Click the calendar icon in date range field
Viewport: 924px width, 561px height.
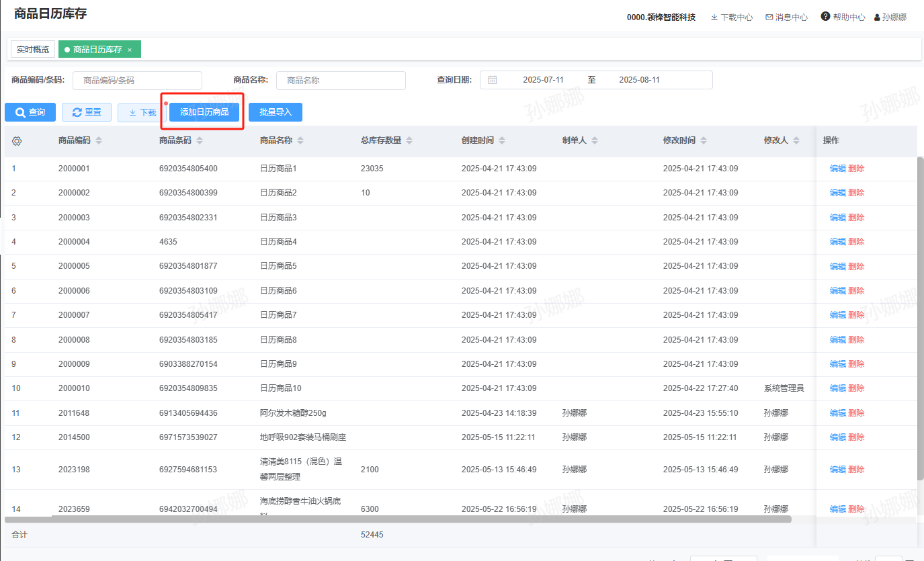(x=492, y=80)
